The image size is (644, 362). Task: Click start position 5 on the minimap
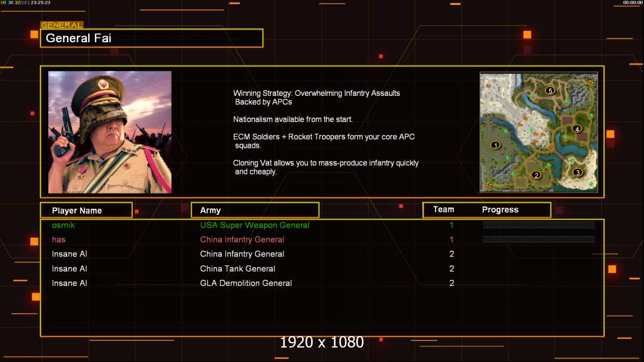[x=550, y=91]
